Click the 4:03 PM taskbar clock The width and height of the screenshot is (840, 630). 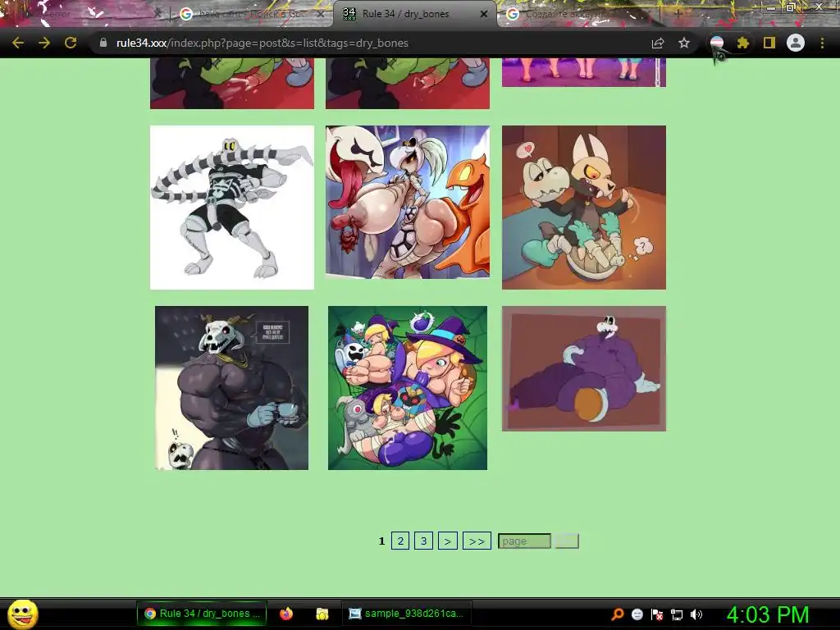768,614
